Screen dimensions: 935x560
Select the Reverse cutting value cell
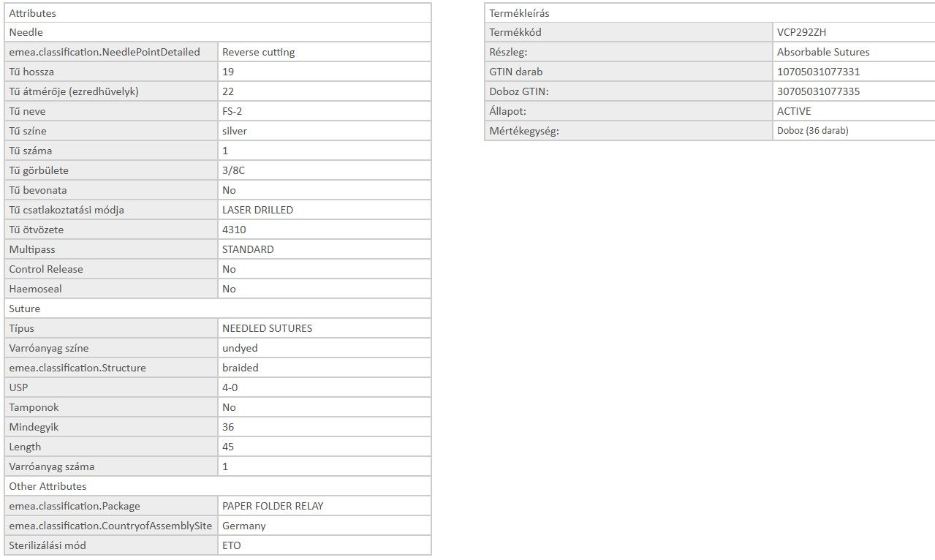(258, 52)
